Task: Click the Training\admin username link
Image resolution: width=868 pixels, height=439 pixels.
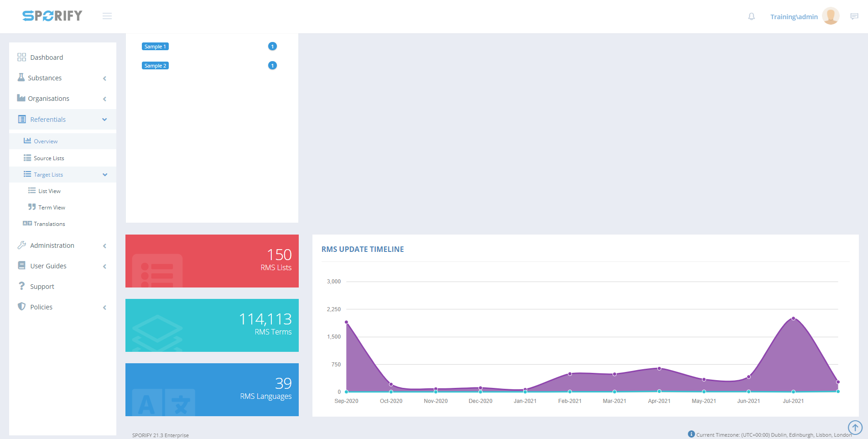Action: click(x=794, y=17)
